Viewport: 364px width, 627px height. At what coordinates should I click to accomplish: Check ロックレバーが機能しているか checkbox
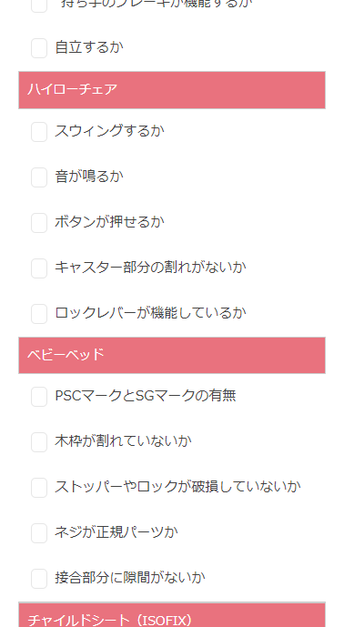click(x=39, y=314)
